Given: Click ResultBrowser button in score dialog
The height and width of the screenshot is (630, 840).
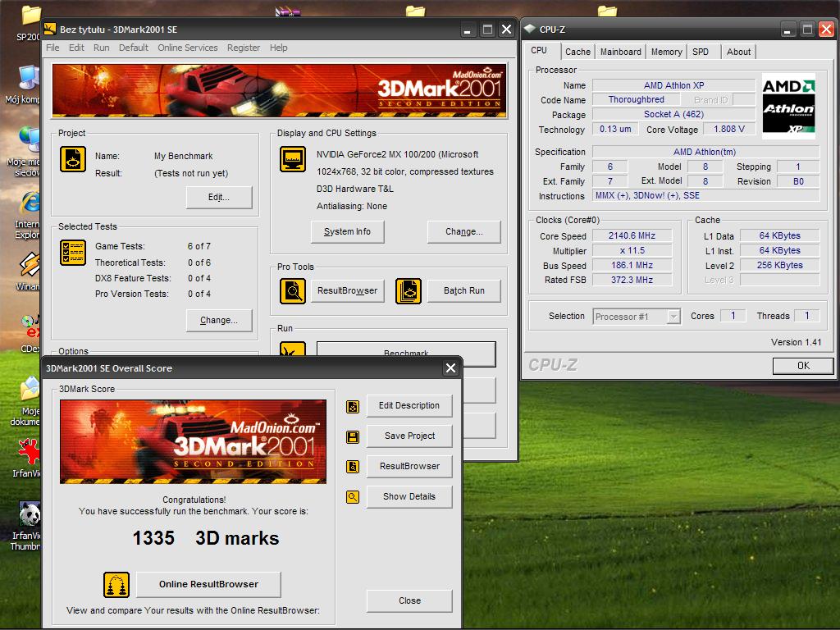Looking at the screenshot, I should (409, 466).
